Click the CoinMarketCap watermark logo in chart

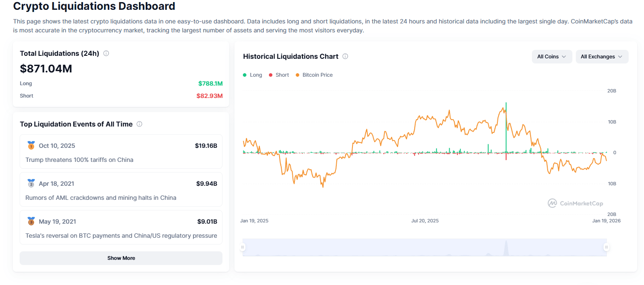pos(552,203)
